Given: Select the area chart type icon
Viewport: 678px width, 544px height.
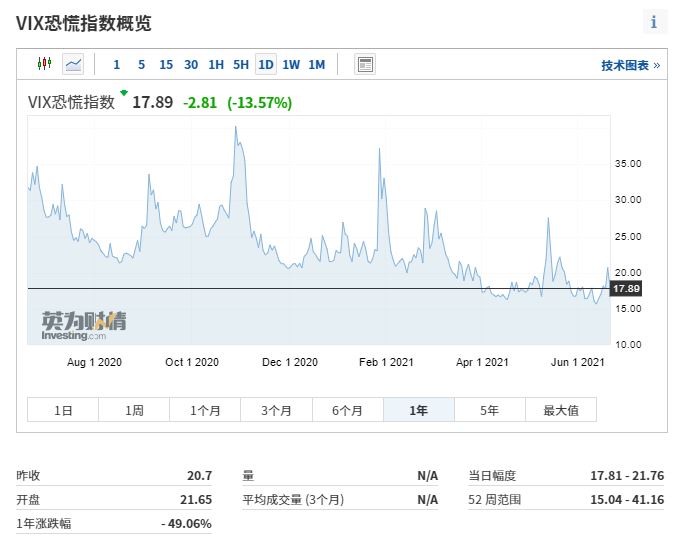Looking at the screenshot, I should (73, 64).
